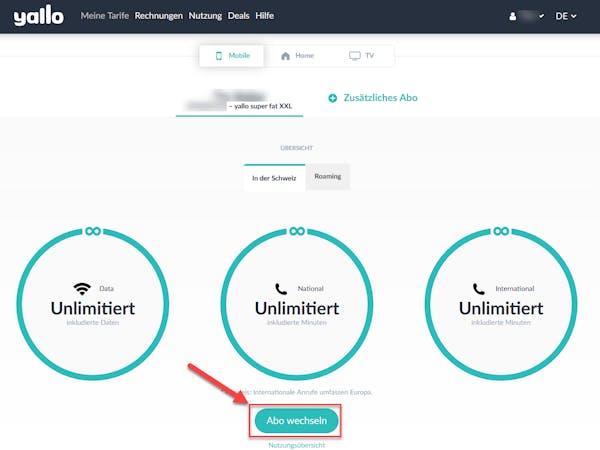
Task: Click the yallo logo
Action: pyautogui.click(x=39, y=16)
